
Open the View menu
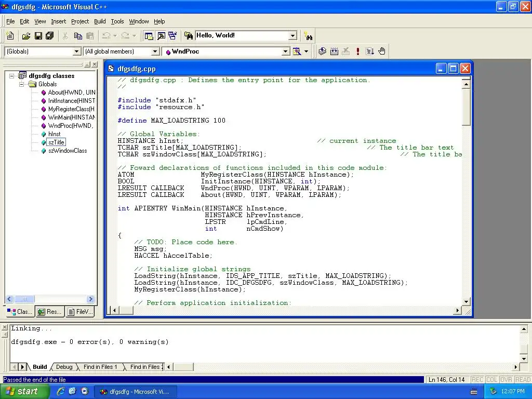pyautogui.click(x=40, y=21)
